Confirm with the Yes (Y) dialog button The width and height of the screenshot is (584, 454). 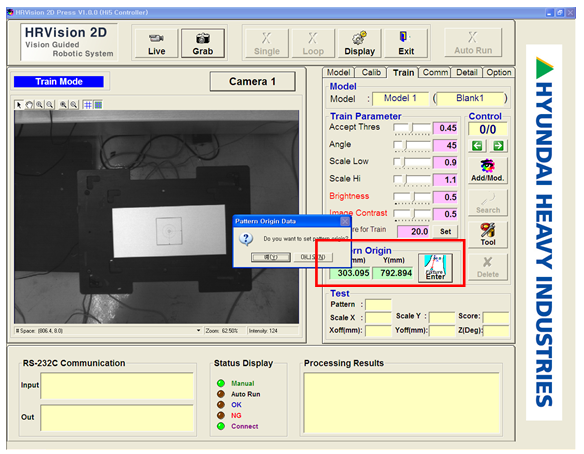271,257
